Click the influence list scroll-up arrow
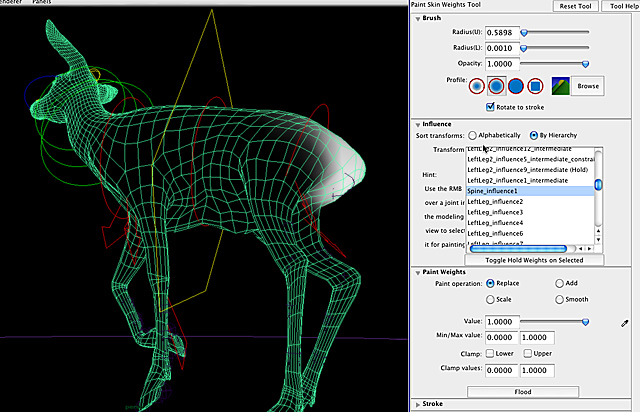Image resolution: width=640 pixels, height=412 pixels. (x=598, y=231)
